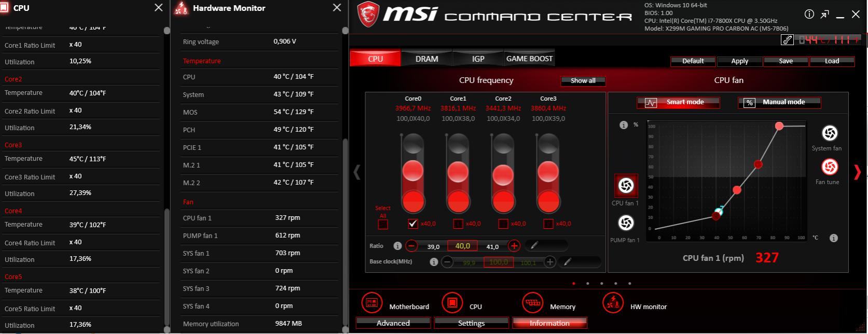The image size is (868, 334).
Task: Open the about info icon in title bar
Action: (809, 15)
